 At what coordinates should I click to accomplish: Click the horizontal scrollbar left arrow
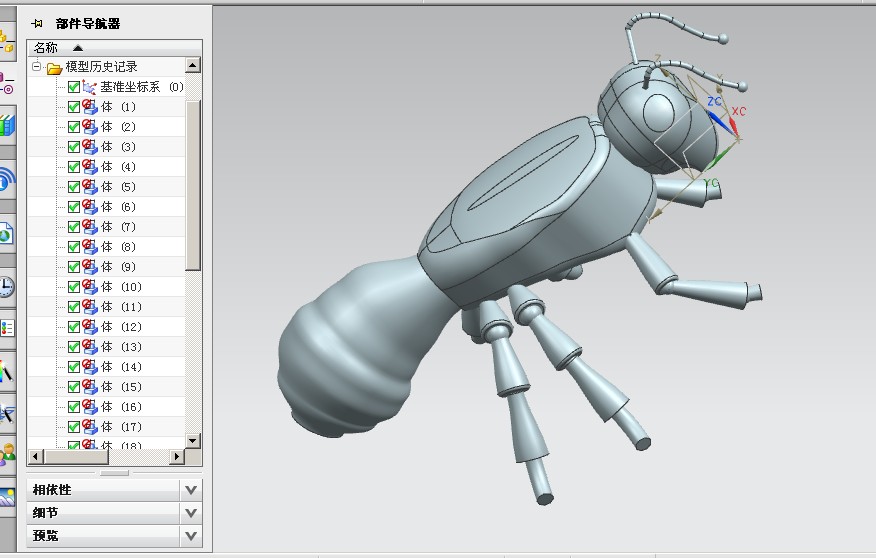pyautogui.click(x=36, y=456)
